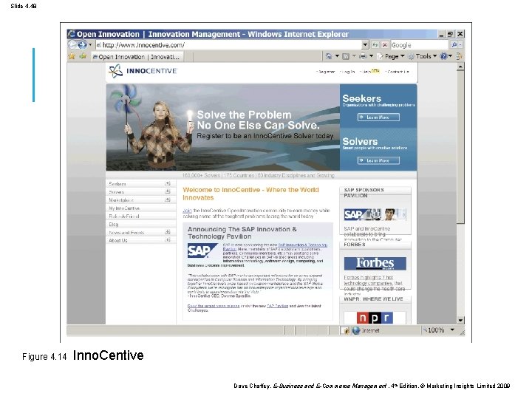Open the Home button dropdown arrow
The width and height of the screenshot is (532, 399).
[337, 56]
